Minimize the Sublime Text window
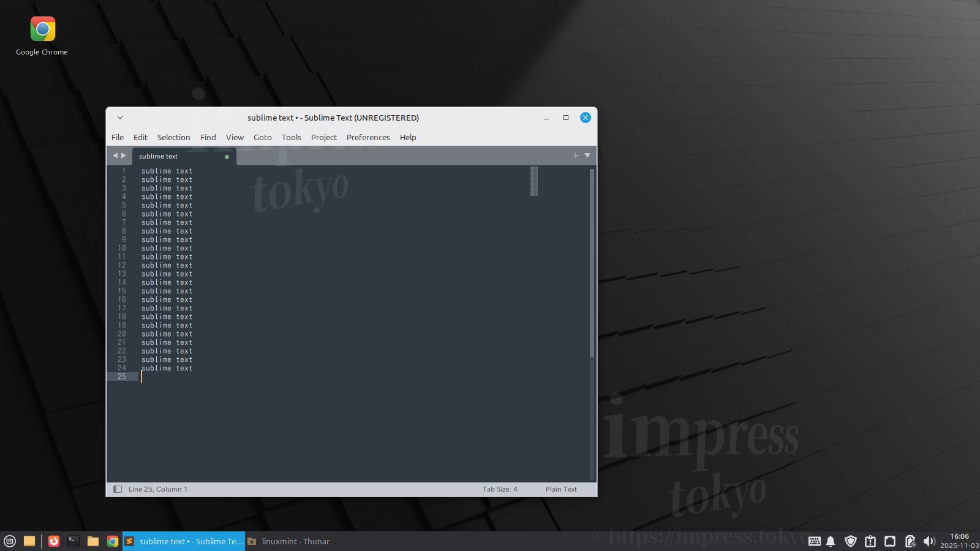This screenshot has height=551, width=980. [546, 118]
